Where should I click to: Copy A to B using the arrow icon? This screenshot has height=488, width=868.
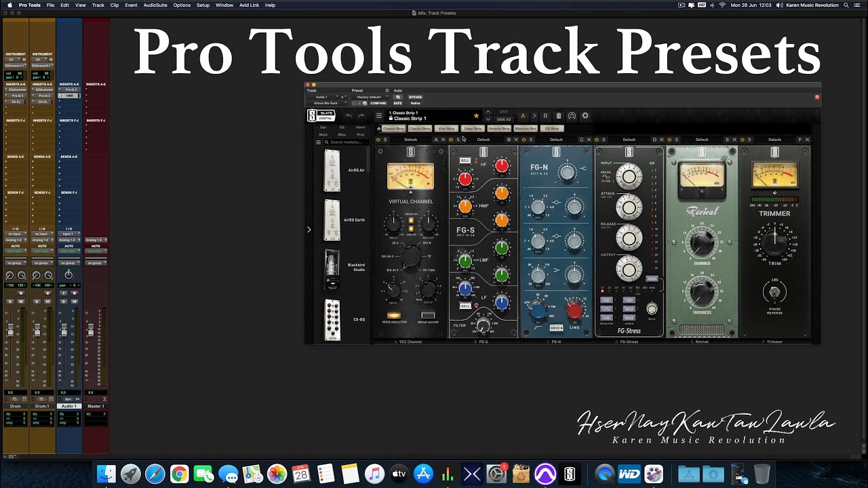pyautogui.click(x=534, y=116)
